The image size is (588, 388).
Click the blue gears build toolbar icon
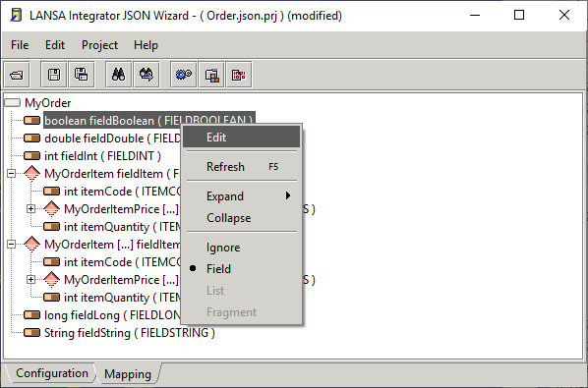point(183,75)
